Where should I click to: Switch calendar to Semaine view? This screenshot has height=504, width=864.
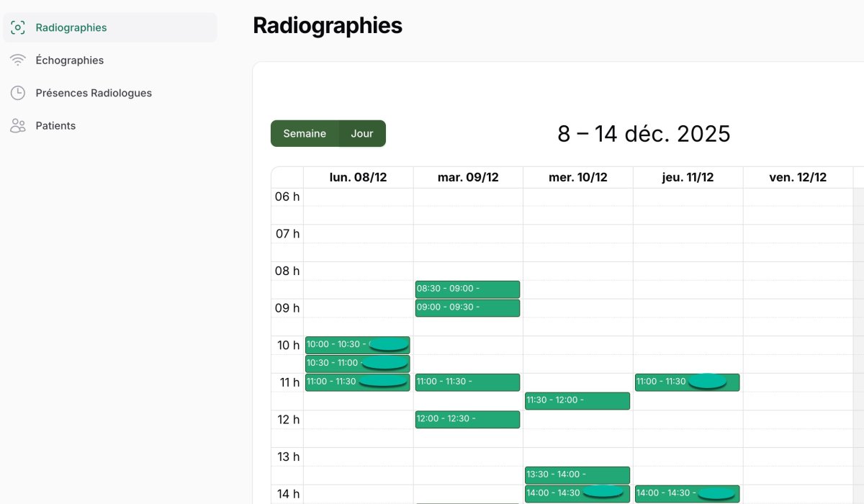[305, 134]
